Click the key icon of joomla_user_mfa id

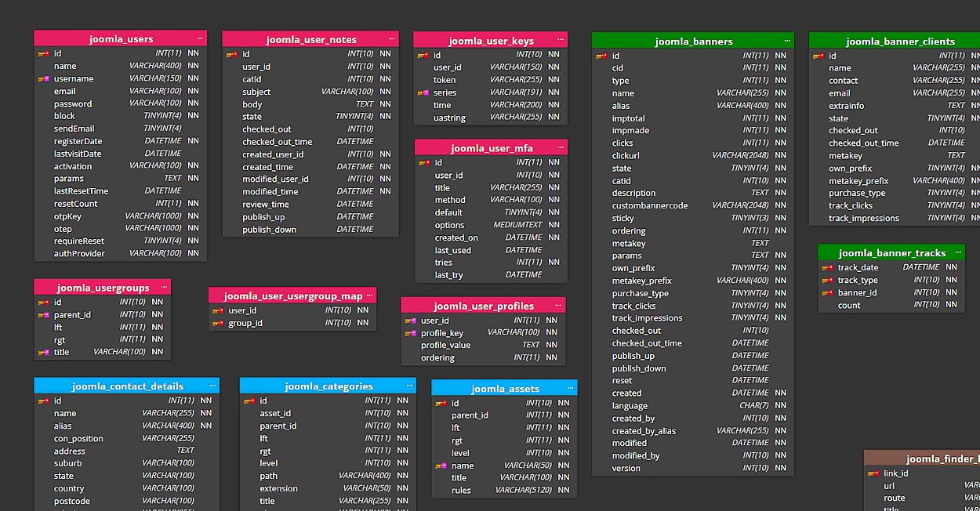(425, 163)
